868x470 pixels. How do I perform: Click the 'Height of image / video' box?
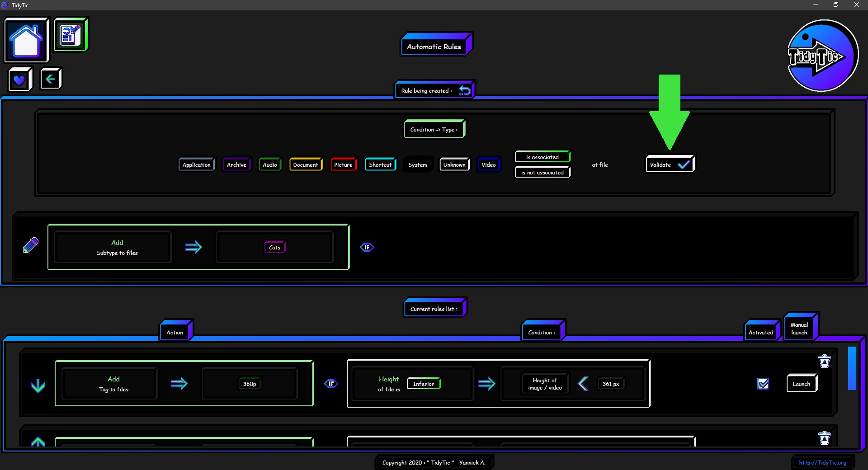tap(545, 384)
